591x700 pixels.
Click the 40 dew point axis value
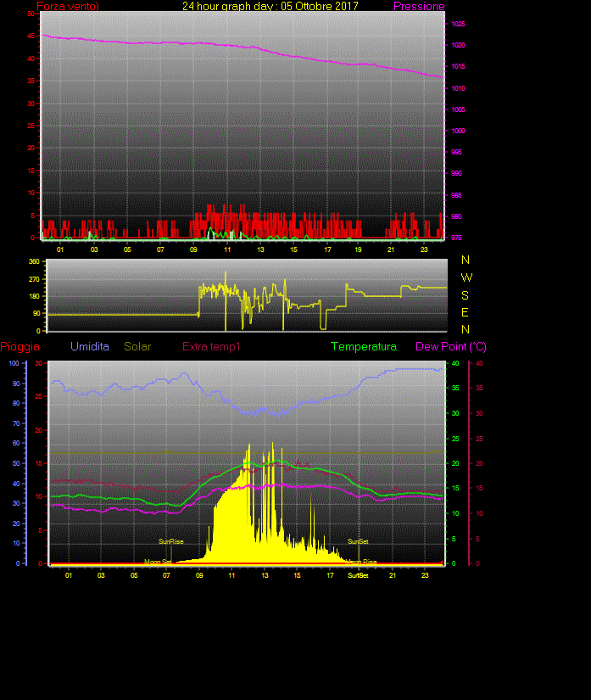point(479,363)
